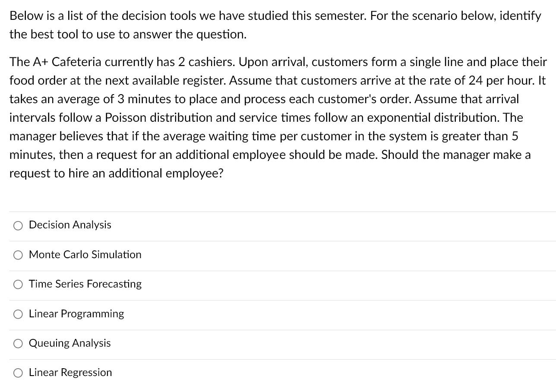Viewport: 556px width, 392px height.
Task: Click the unselected circle beside Queuing Analysis
Action: (18, 343)
